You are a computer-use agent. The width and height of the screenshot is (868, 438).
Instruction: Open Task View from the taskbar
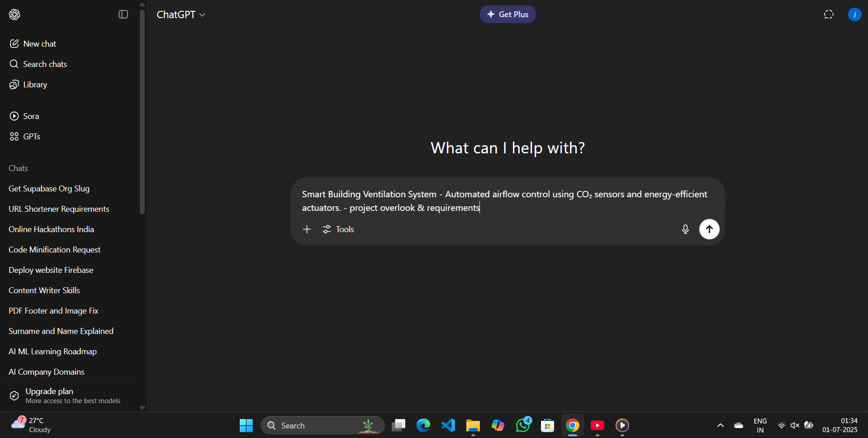tap(398, 425)
